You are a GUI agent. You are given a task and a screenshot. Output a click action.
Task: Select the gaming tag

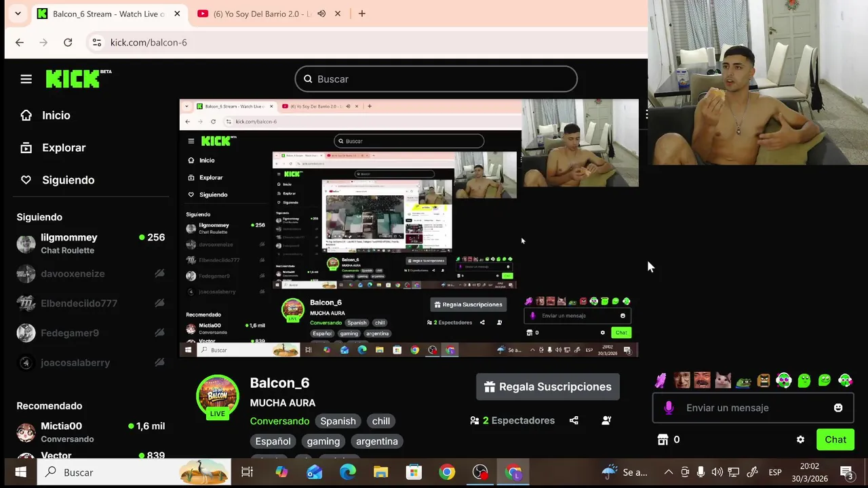coord(323,441)
